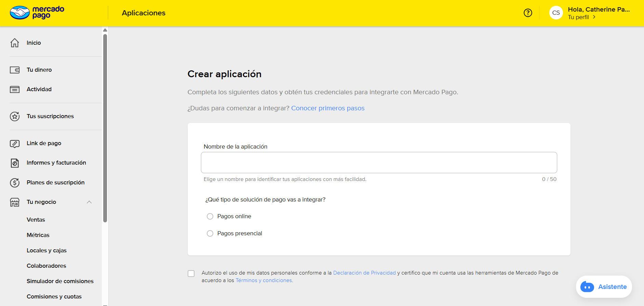This screenshot has height=306, width=644.
Task: Click the Nombre de la aplicación field
Action: pyautogui.click(x=379, y=163)
